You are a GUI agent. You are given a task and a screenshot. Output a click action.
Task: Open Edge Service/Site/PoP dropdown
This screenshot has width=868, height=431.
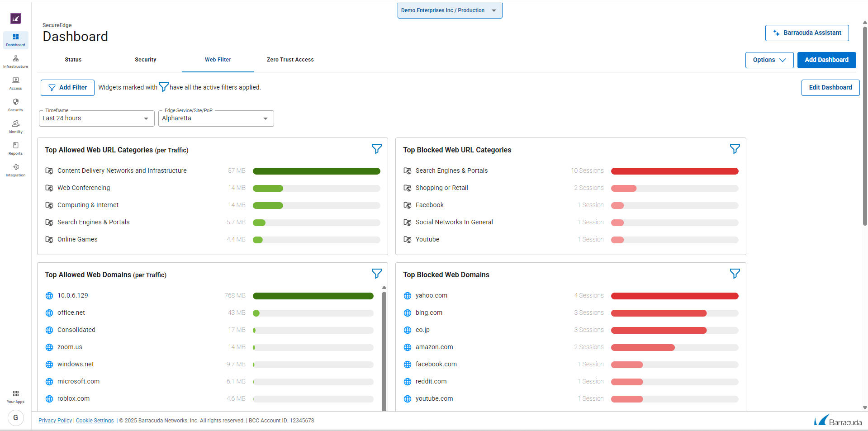tap(216, 118)
